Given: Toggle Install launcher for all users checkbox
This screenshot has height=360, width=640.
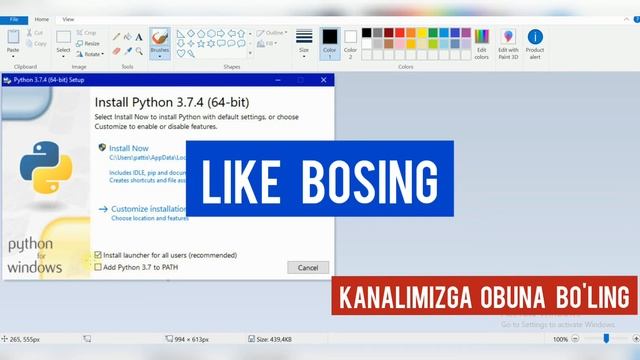Looking at the screenshot, I should pos(98,255).
